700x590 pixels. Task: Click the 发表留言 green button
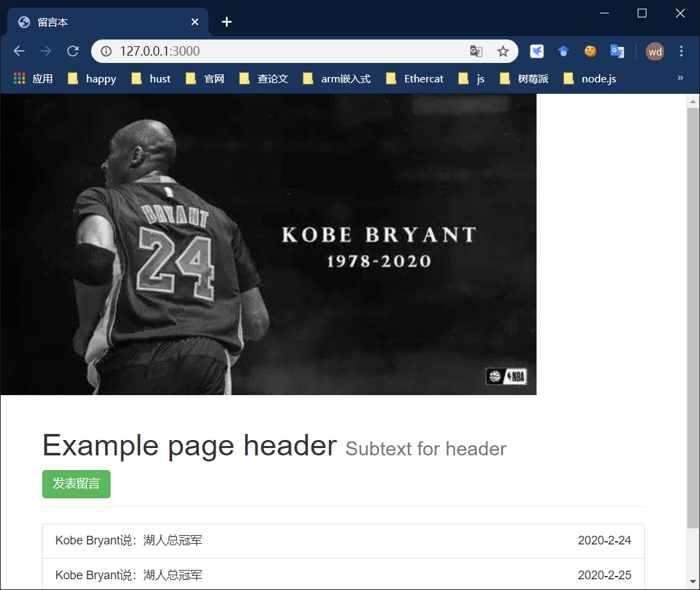pyautogui.click(x=76, y=484)
